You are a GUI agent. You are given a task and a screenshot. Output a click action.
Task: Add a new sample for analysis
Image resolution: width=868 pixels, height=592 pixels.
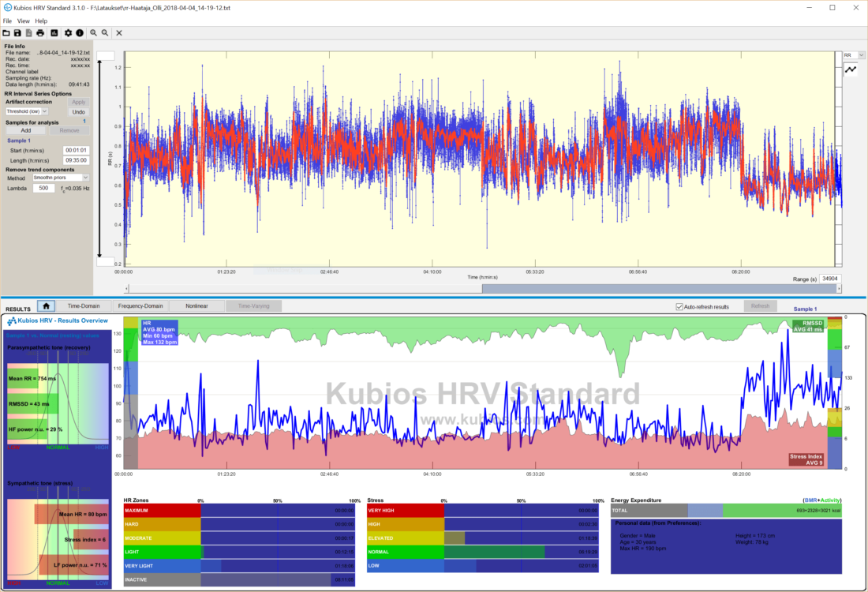click(26, 131)
